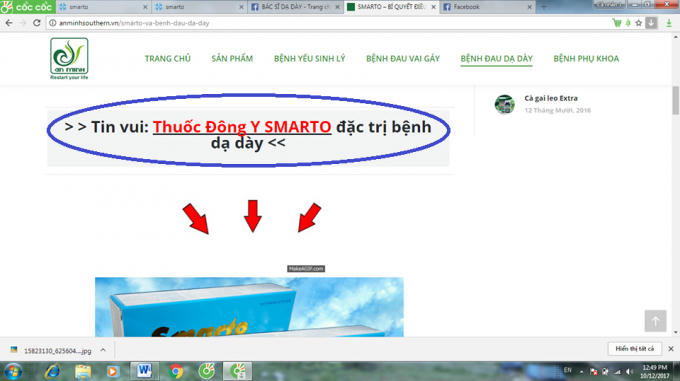Open the Cốc Cốc main menu logo
The height and width of the screenshot is (381, 680).
coord(27,7)
